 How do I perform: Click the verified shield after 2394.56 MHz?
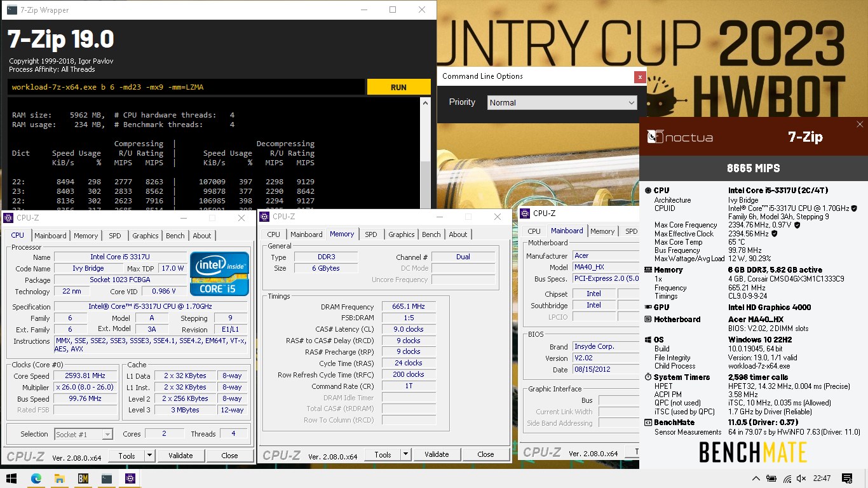point(775,234)
